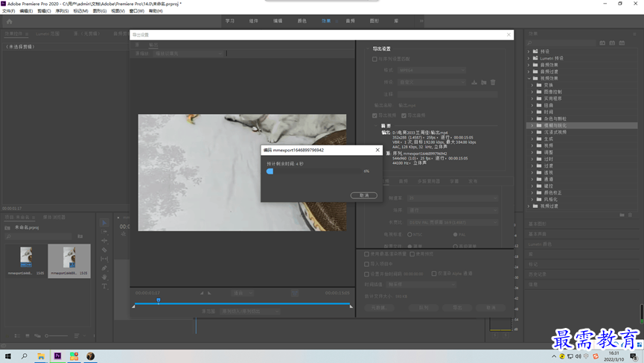Toggle 导出音频 checkbox
644x363 pixels.
coord(404,116)
